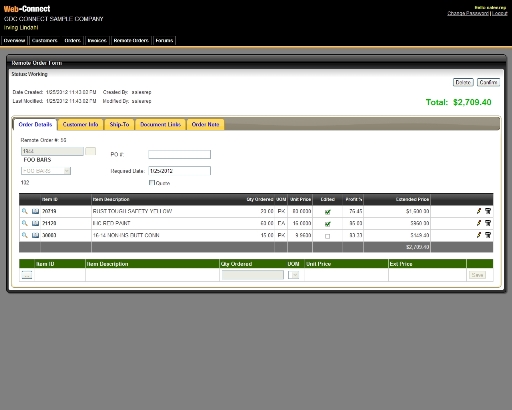This screenshot has width=512, height=410.
Task: Click magnifier icon in the 21120 row
Action: point(24,223)
